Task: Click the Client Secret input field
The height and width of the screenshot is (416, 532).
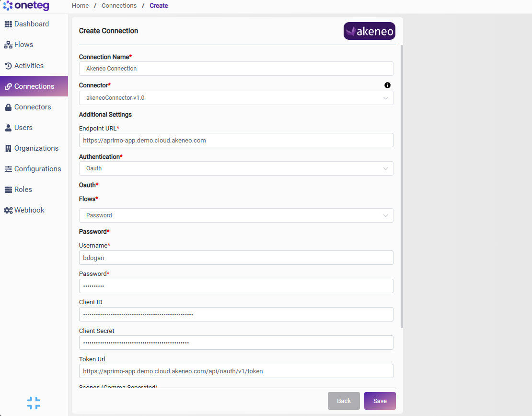Action: [236, 343]
